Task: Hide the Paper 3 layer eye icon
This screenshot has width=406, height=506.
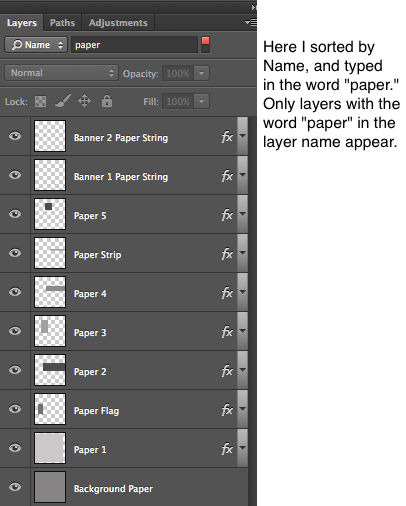Action: click(15, 331)
